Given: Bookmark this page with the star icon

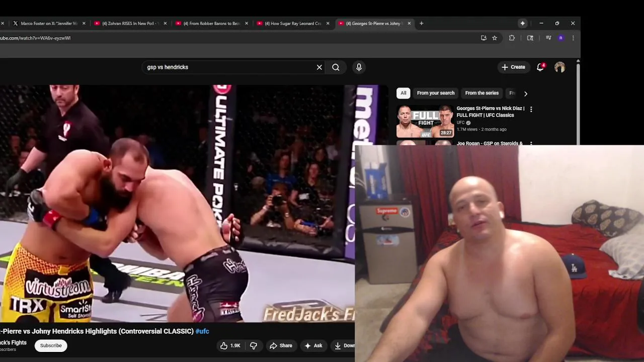Looking at the screenshot, I should [495, 38].
